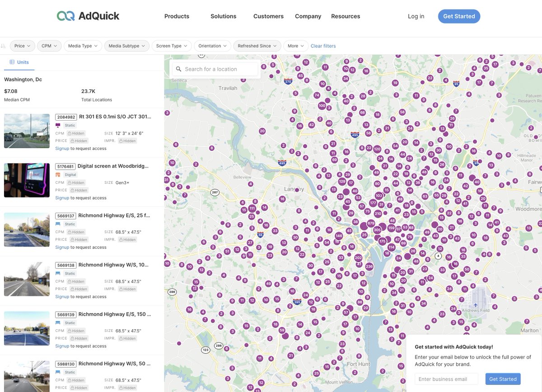Click the map cluster marker labeled 100

pos(322,106)
